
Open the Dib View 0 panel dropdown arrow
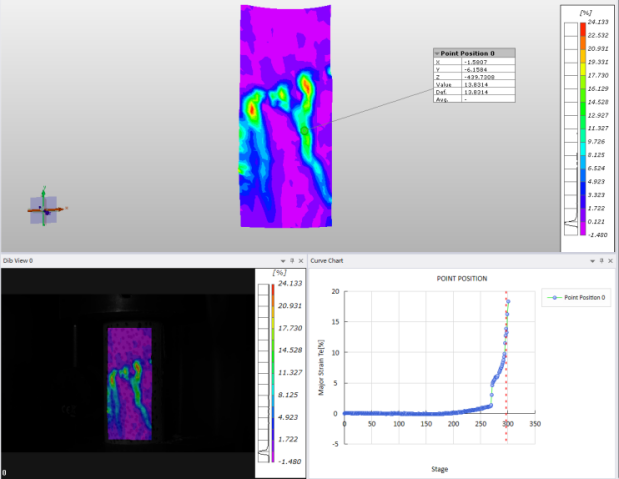coord(283,260)
